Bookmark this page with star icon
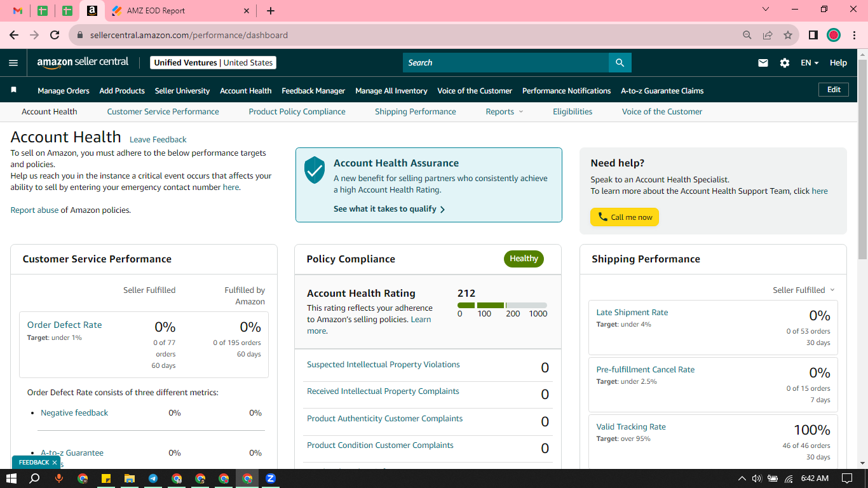The image size is (868, 488). [x=788, y=35]
